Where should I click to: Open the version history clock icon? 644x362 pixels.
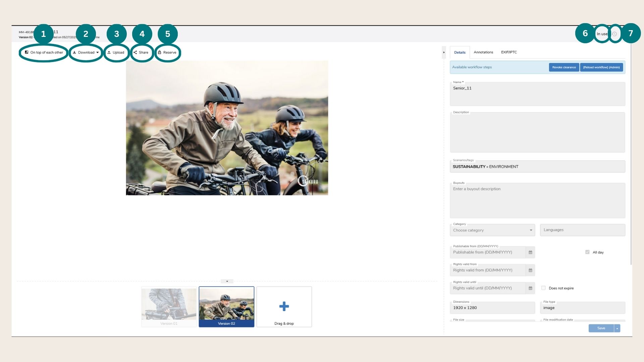click(x=614, y=34)
